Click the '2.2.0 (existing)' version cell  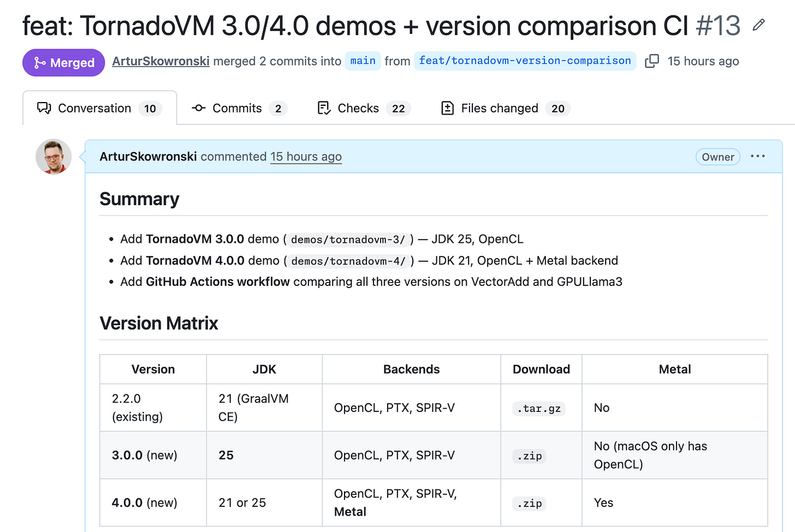tap(153, 408)
